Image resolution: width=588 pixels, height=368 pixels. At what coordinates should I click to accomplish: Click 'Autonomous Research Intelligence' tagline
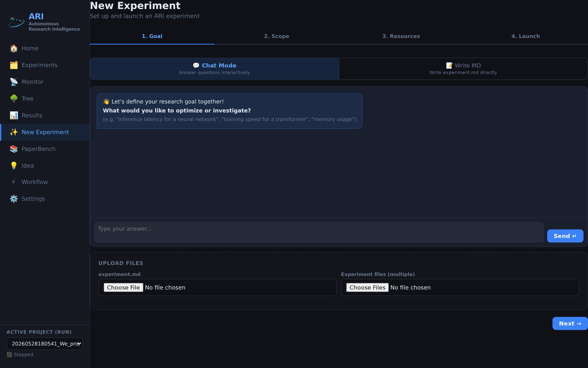point(54,27)
